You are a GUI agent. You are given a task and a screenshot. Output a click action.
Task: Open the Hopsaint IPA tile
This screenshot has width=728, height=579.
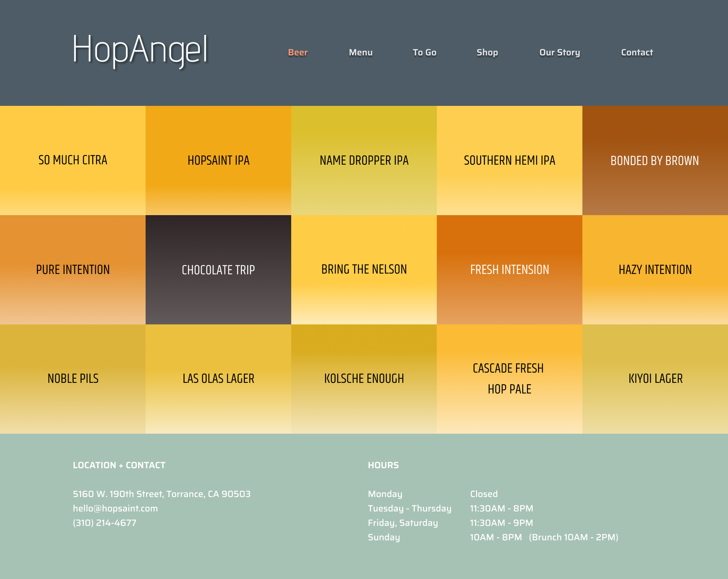click(218, 160)
